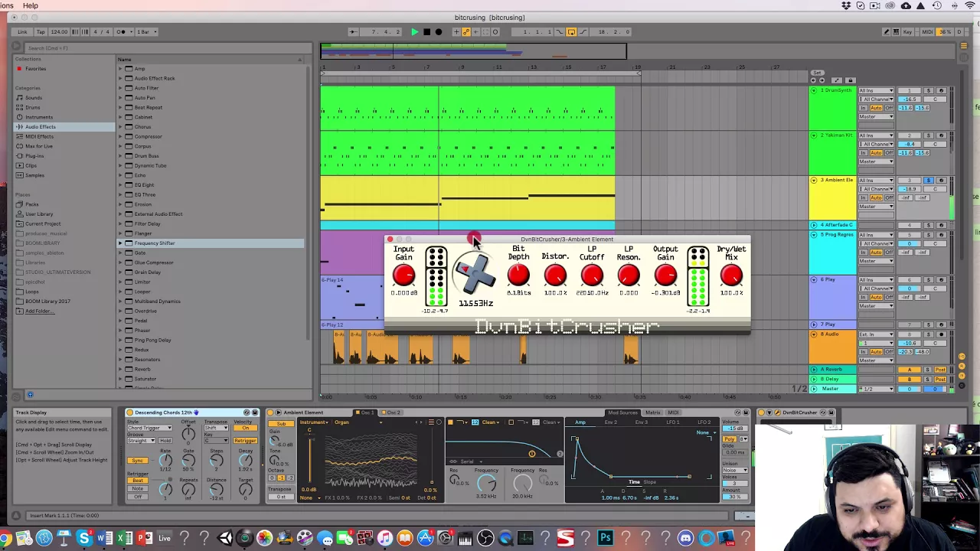Open the Clean filter type dropdown

(x=490, y=422)
